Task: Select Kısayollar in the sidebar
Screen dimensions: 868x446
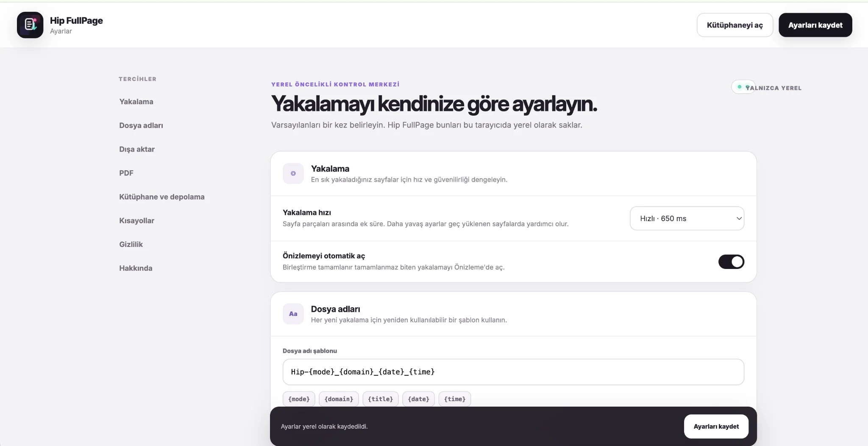Action: (x=136, y=221)
